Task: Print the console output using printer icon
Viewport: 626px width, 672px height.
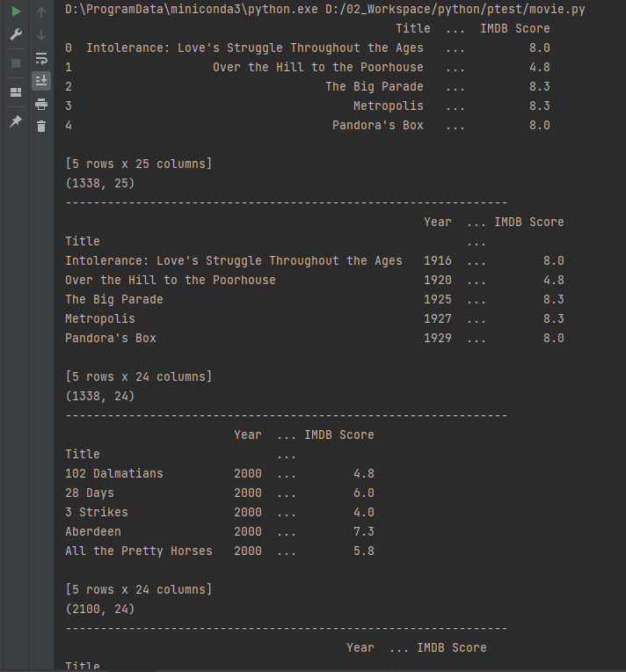Action: click(x=41, y=104)
